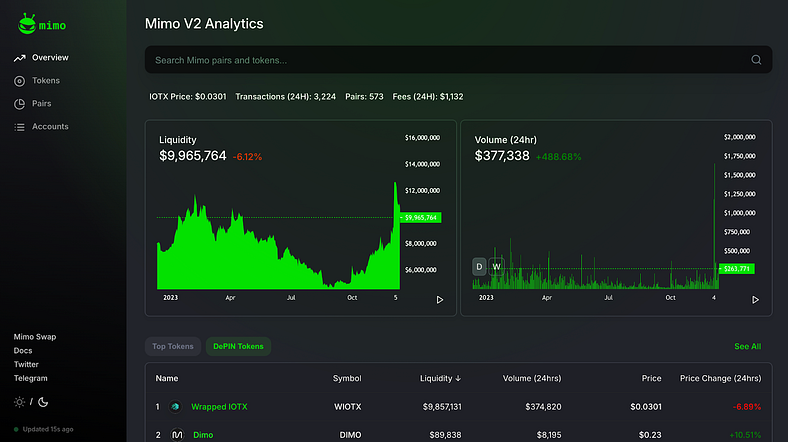Viewport: 788px width, 442px height.
Task: Sort by Volume (24hrs) column header
Action: [532, 378]
